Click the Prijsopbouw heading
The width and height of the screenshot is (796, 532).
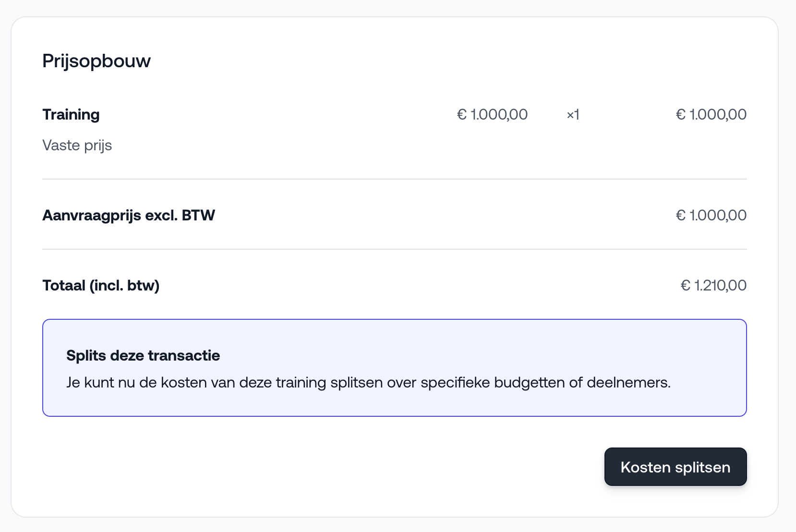tap(96, 61)
